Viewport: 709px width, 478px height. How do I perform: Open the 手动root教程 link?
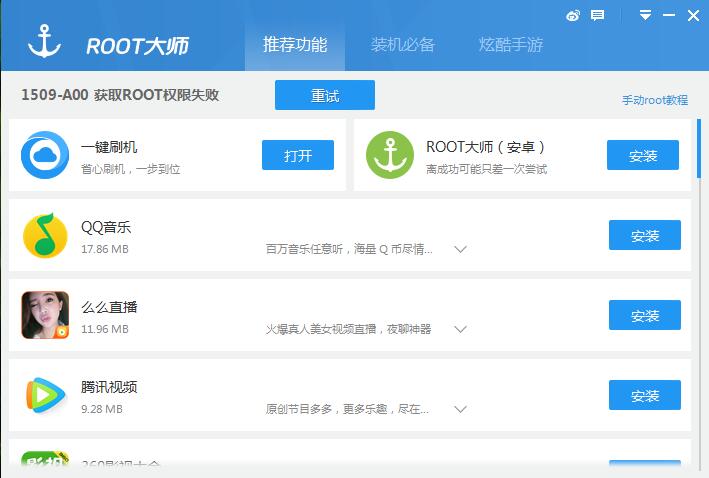(654, 100)
